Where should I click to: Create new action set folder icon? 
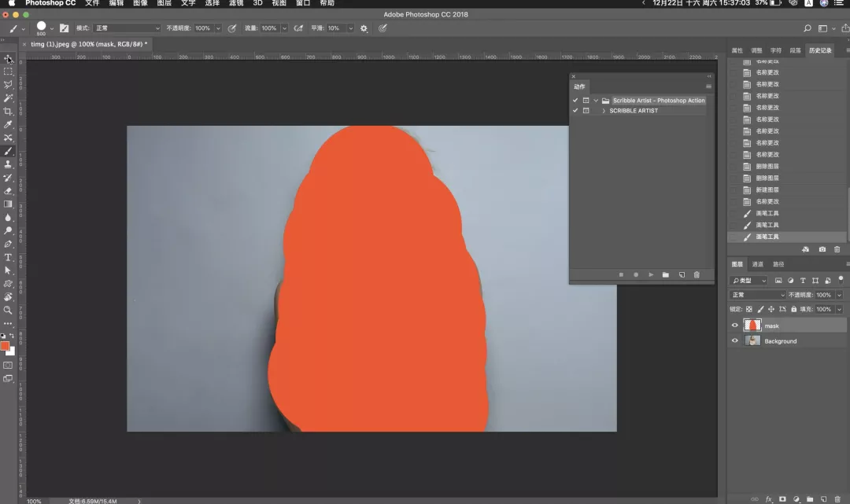tap(666, 275)
